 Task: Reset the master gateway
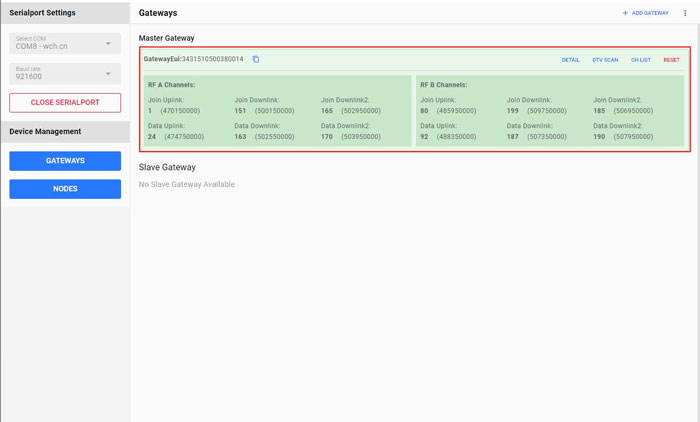pos(671,60)
